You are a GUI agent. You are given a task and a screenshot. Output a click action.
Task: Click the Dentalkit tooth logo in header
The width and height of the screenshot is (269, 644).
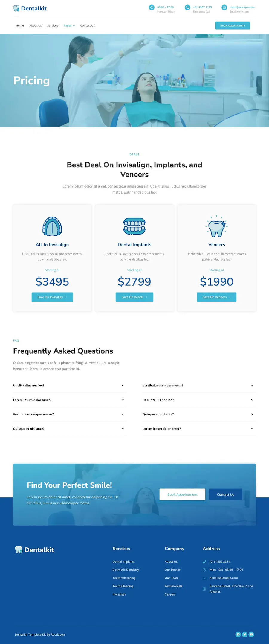click(x=30, y=8)
